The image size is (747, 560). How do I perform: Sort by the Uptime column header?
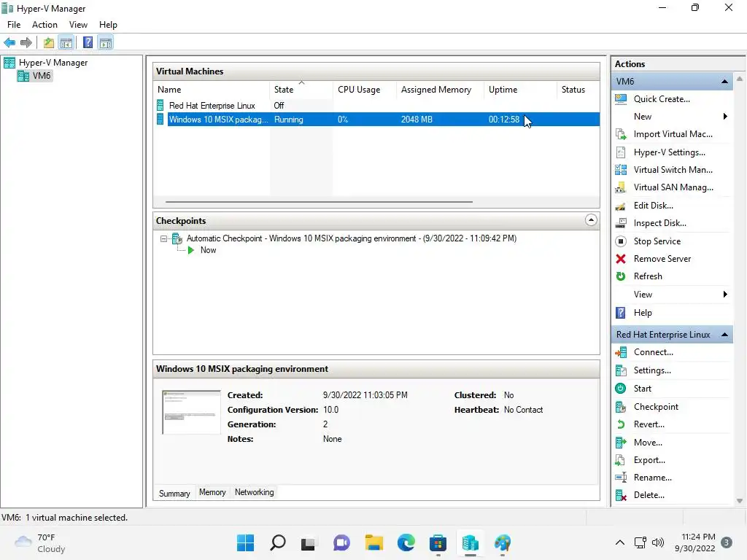pyautogui.click(x=520, y=90)
